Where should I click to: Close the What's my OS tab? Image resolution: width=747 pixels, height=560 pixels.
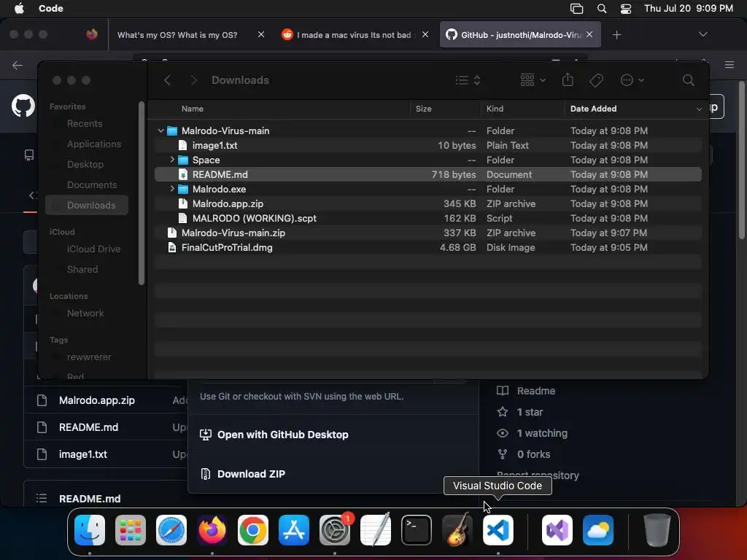[261, 34]
